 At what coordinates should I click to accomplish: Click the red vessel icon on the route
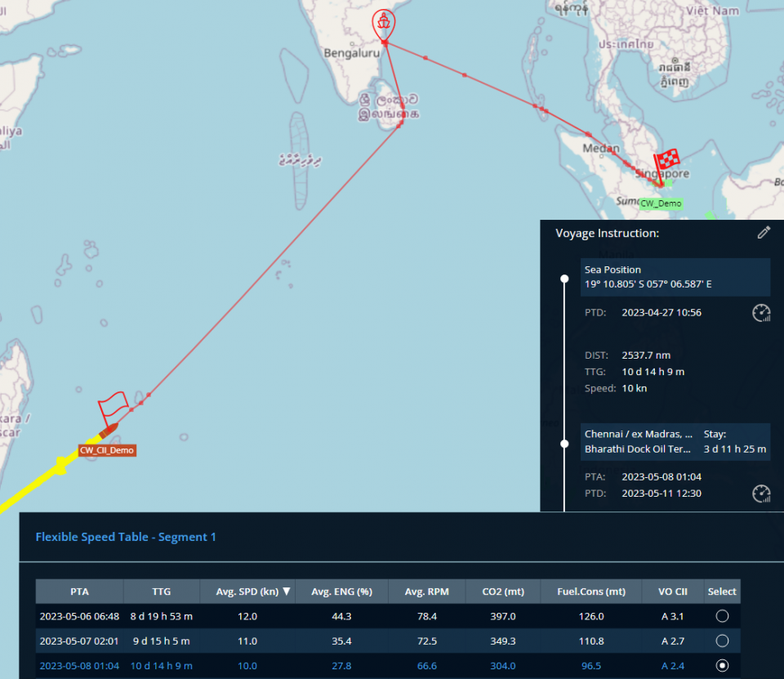[109, 429]
